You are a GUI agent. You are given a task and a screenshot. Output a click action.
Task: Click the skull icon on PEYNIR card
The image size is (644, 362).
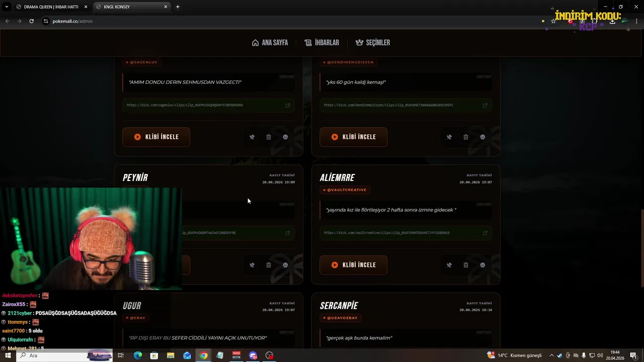tap(285, 265)
